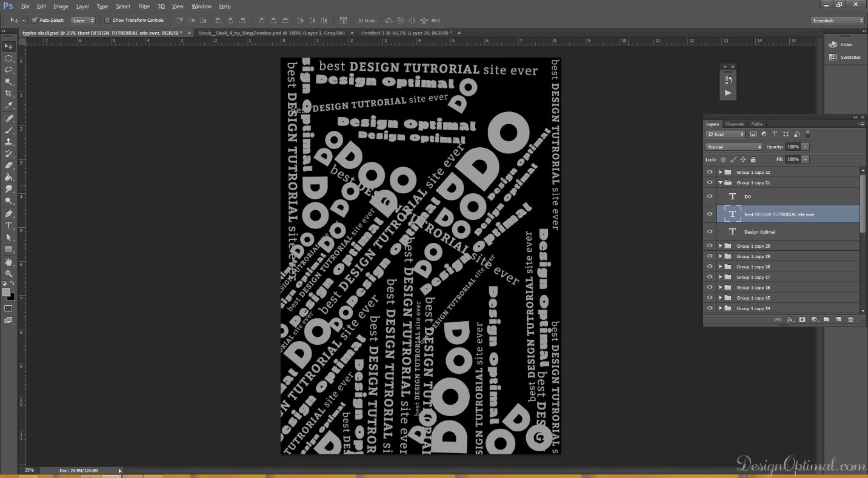Open layer filter Kind dropdown
This screenshot has height=478, width=868.
tap(726, 134)
